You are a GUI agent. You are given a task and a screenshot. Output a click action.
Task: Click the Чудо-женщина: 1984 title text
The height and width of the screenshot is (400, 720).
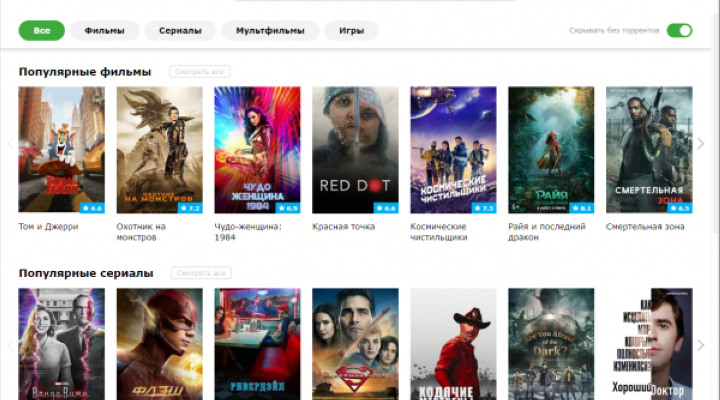point(248,232)
